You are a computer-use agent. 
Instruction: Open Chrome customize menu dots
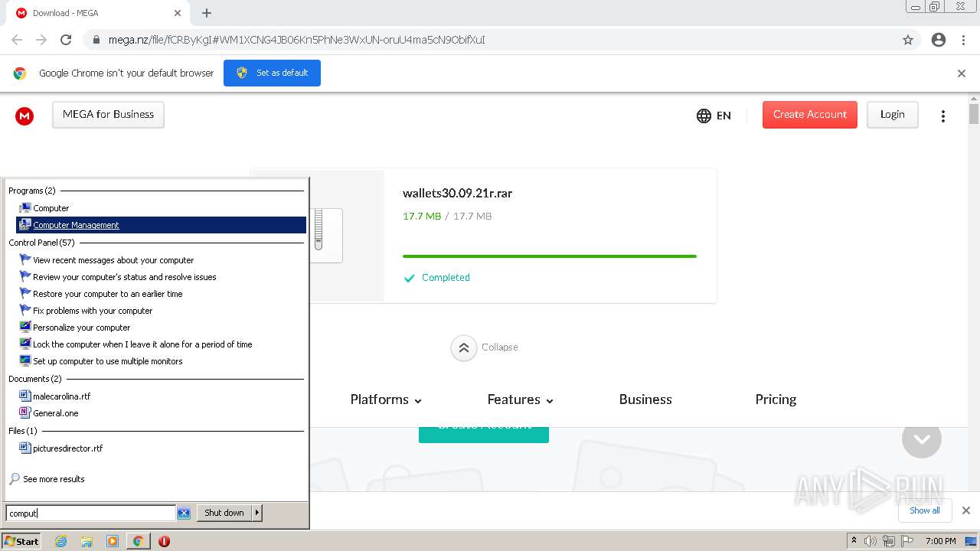click(964, 40)
